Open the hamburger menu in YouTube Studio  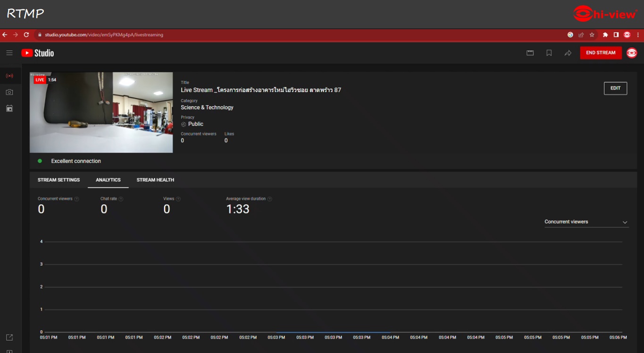(x=9, y=53)
